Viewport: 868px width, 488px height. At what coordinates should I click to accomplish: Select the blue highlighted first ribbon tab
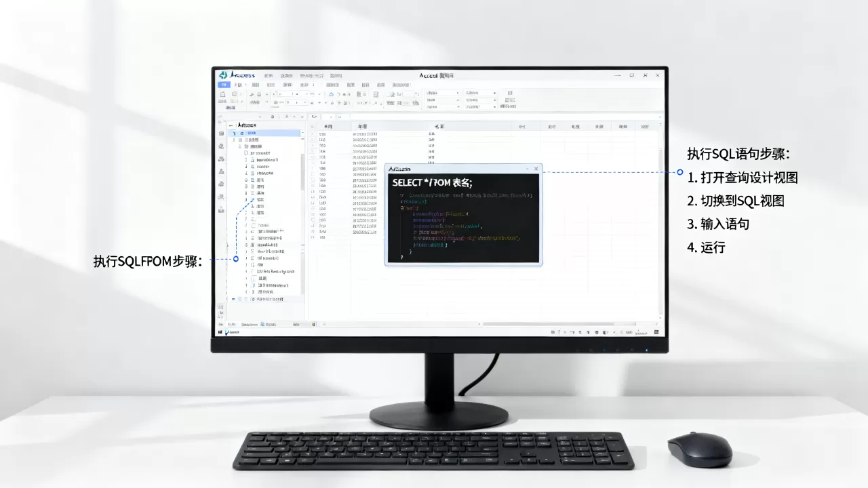(x=224, y=85)
